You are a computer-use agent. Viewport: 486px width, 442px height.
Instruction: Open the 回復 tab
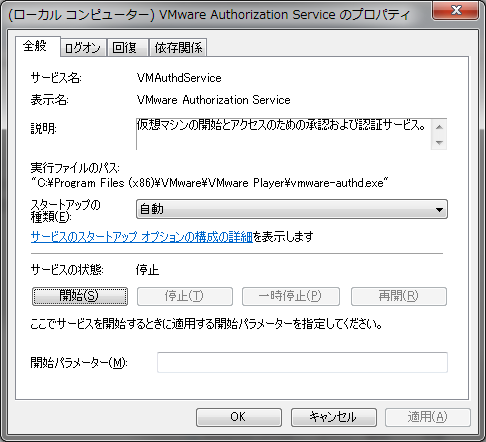127,48
